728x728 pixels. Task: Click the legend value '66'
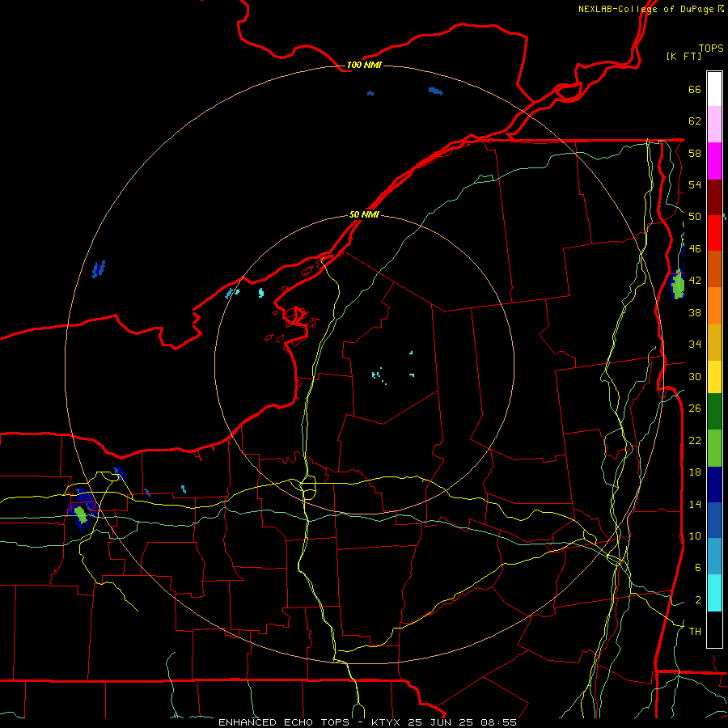click(695, 90)
